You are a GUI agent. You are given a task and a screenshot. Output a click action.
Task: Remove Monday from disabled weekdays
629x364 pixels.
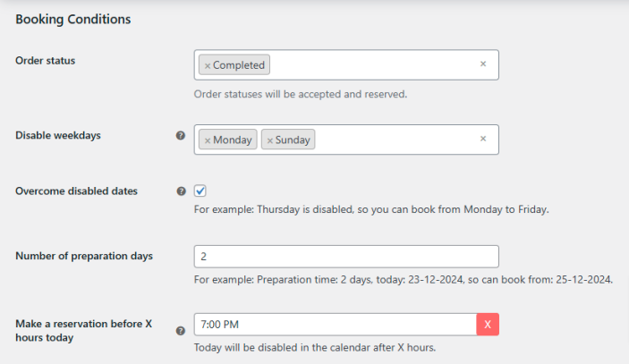coord(208,140)
